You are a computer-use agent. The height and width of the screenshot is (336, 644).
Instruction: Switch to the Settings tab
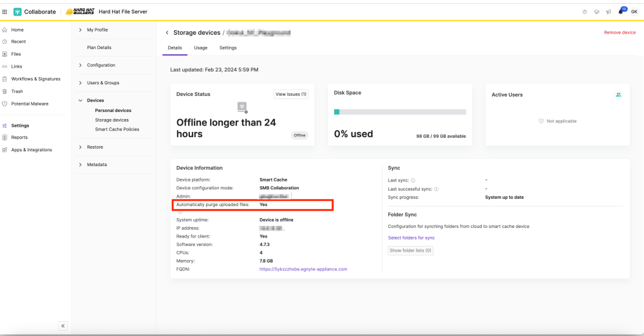point(228,48)
